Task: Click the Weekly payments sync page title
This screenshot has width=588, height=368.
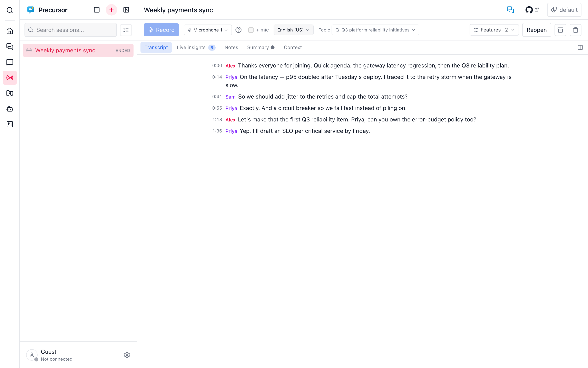Action: [x=178, y=10]
